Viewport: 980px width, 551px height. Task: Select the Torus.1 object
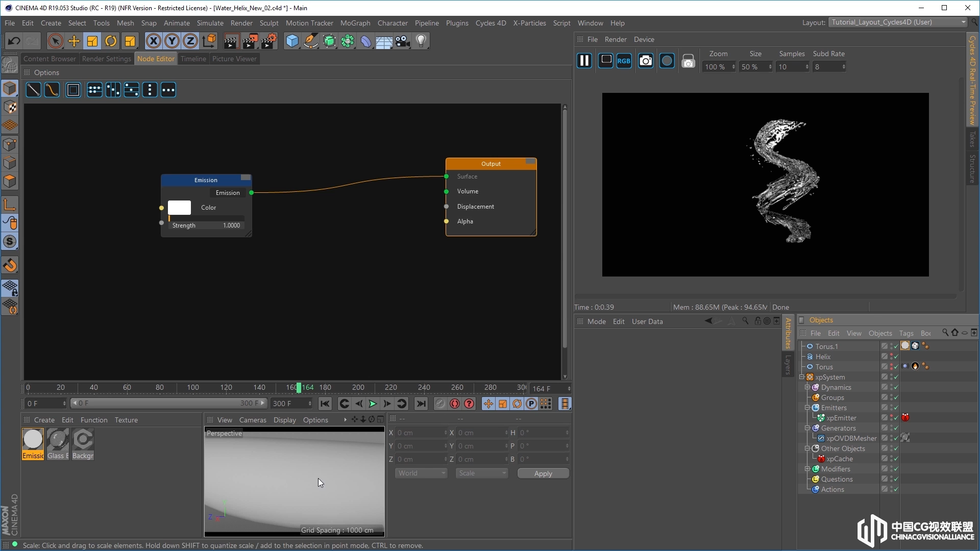pyautogui.click(x=826, y=346)
